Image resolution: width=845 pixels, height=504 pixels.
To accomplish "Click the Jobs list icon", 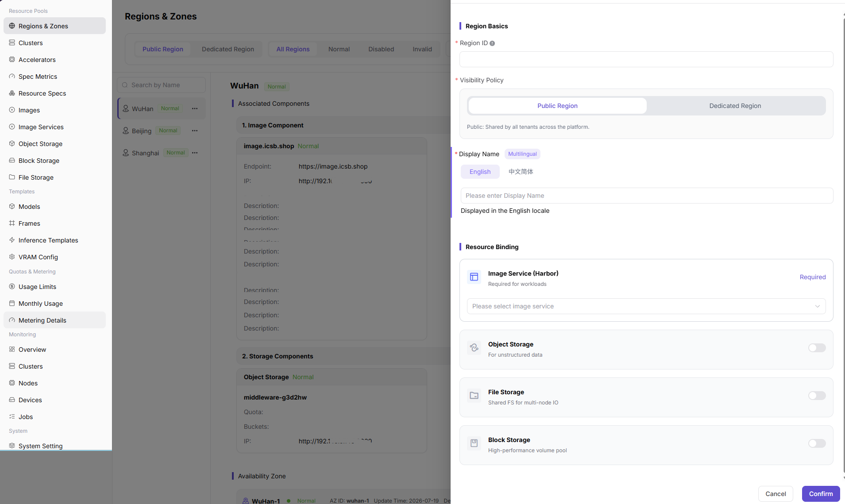I will point(12,417).
